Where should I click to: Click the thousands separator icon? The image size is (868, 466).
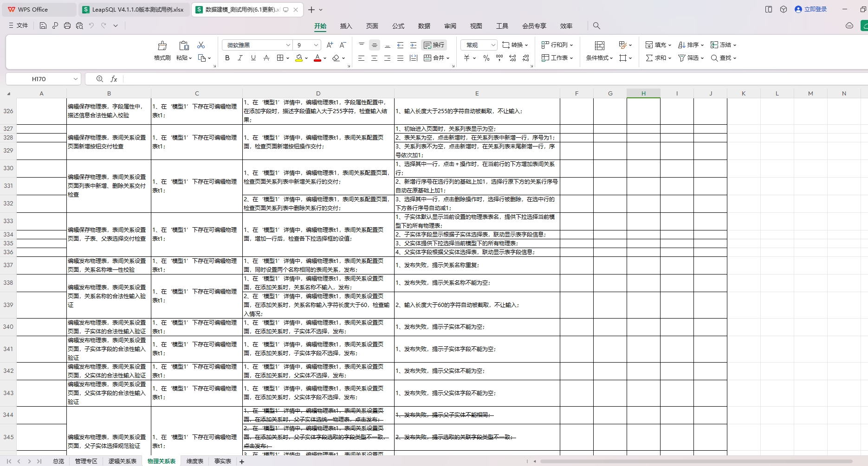click(x=499, y=58)
